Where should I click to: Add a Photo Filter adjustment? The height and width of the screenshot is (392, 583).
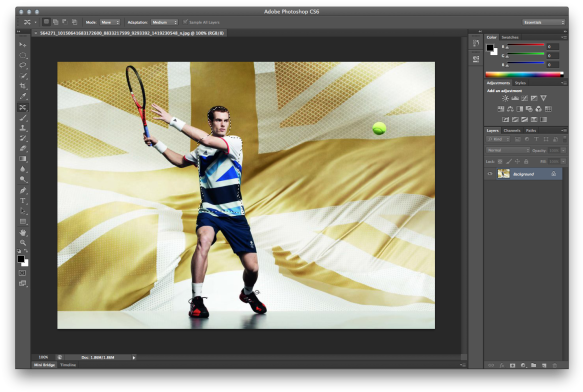529,109
